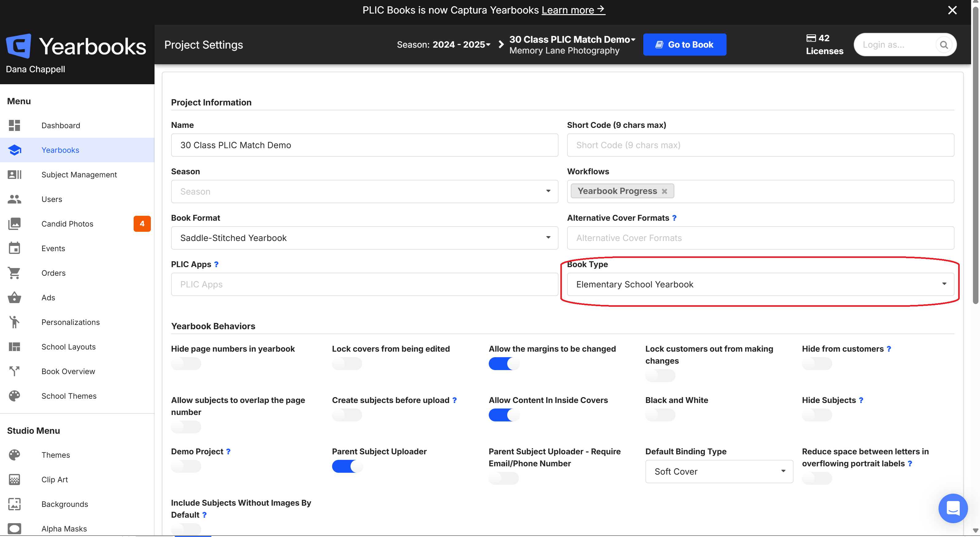Click the Yearbooks graduation cap icon
Image resolution: width=980 pixels, height=537 pixels.
tap(14, 150)
